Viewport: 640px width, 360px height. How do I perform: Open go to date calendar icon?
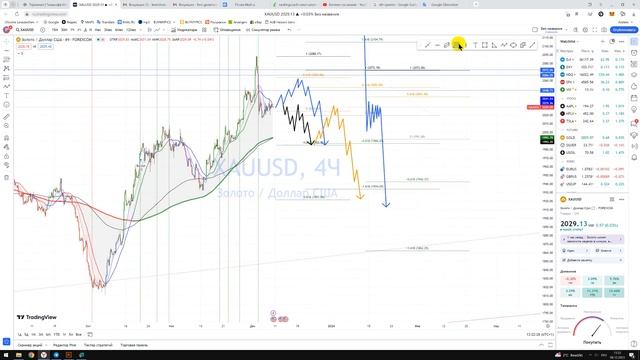[x=90, y=335]
